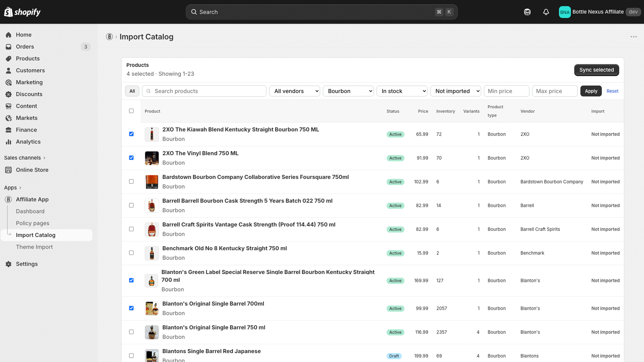Image resolution: width=644 pixels, height=362 pixels.
Task: Click the Apply filters button
Action: click(x=591, y=91)
